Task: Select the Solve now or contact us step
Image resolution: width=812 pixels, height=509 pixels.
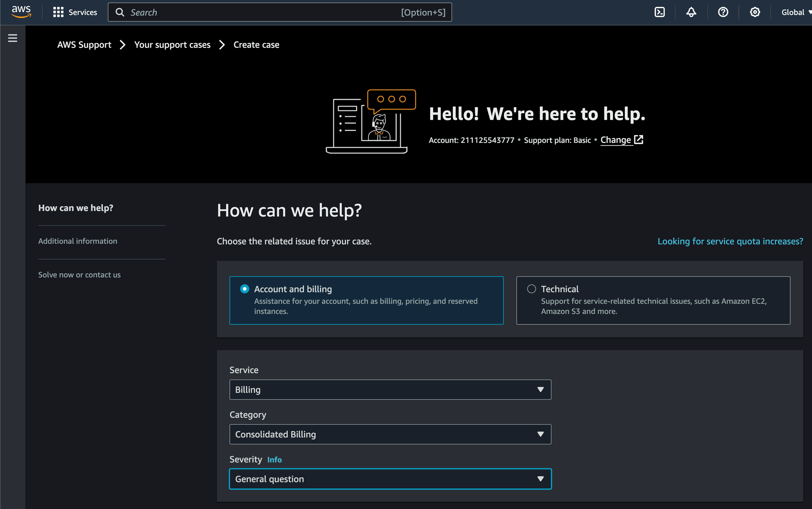Action: click(x=79, y=275)
